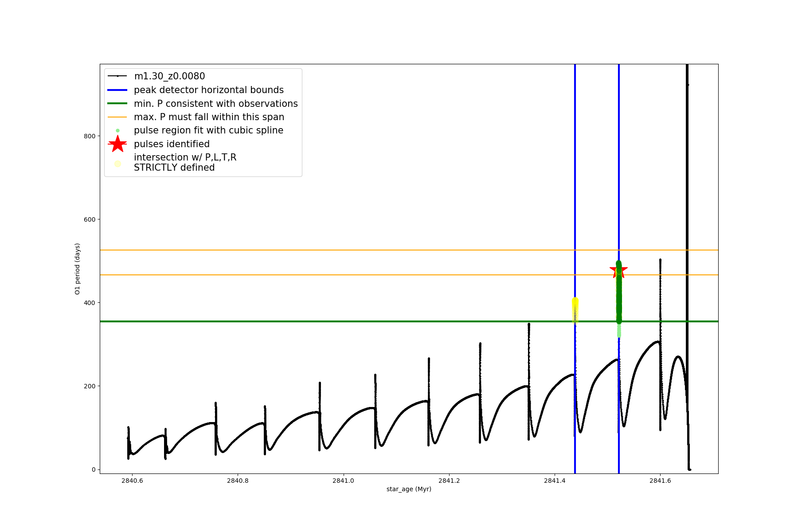Click the light green dot in the legend
Viewport: 798px width, 532px height.
tap(117, 130)
